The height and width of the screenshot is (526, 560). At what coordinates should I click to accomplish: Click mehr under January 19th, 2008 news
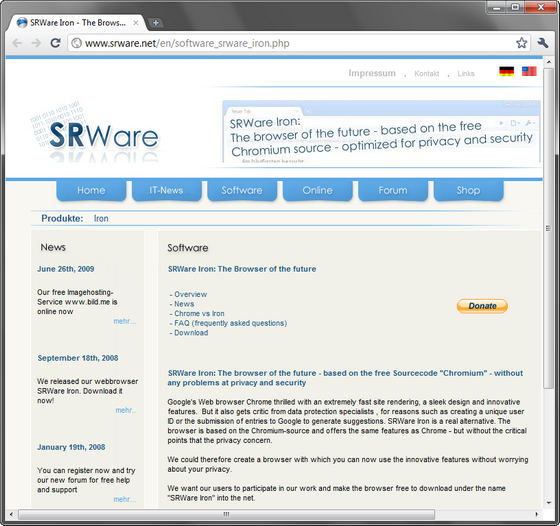[x=124, y=499]
